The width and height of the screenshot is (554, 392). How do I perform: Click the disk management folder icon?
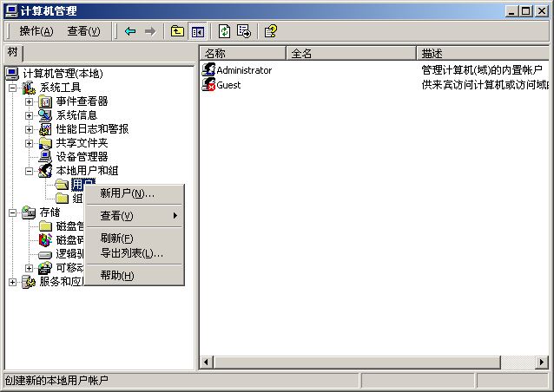[45, 226]
